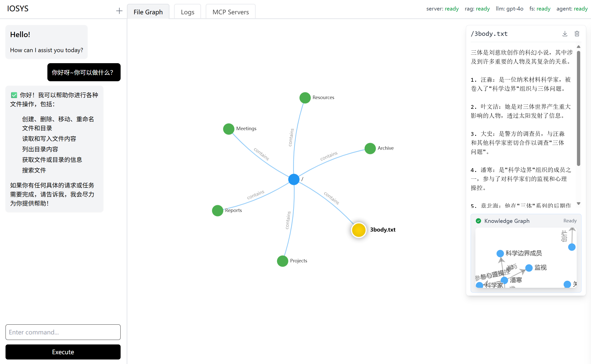591x364 pixels.
Task: Select the Resources folder node
Action: pos(305,98)
